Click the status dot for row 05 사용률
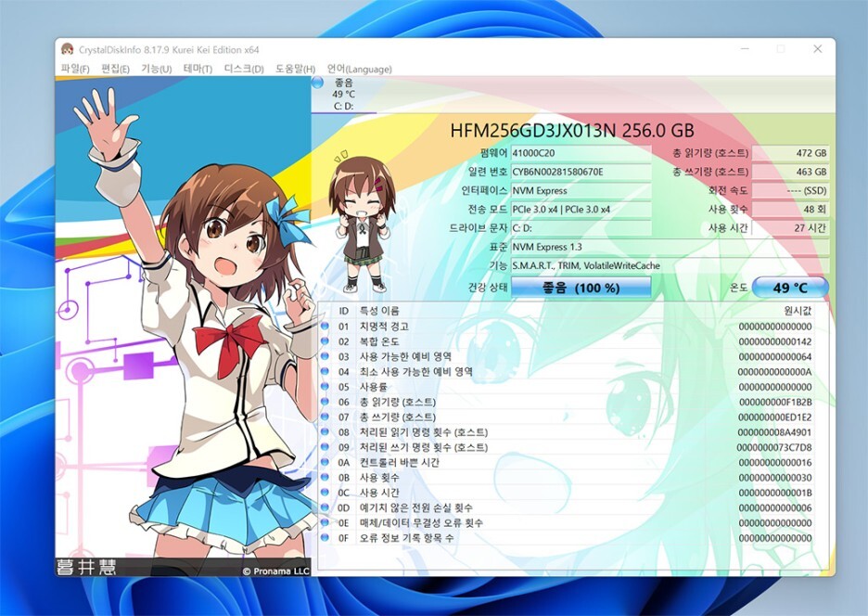Screen dimensions: 868x616 (325, 386)
